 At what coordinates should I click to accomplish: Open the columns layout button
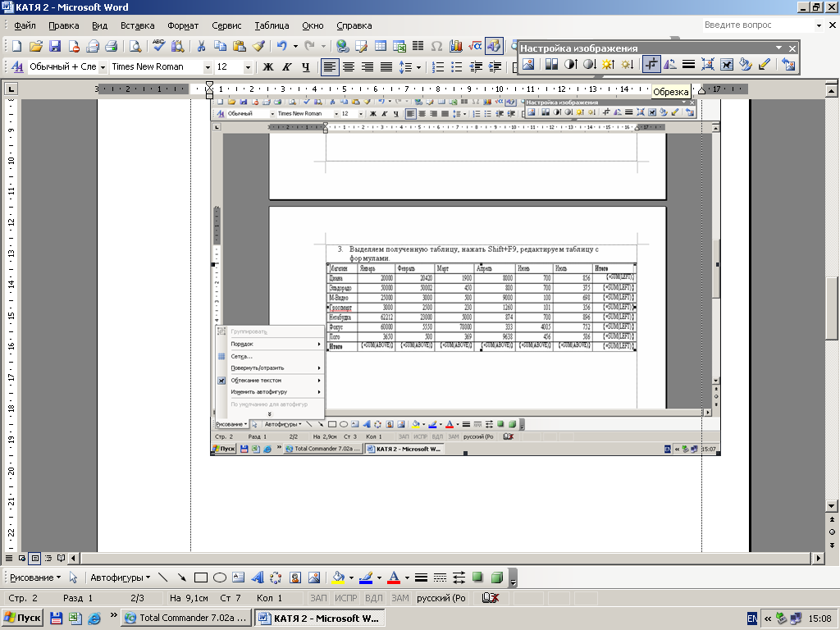pyautogui.click(x=418, y=47)
